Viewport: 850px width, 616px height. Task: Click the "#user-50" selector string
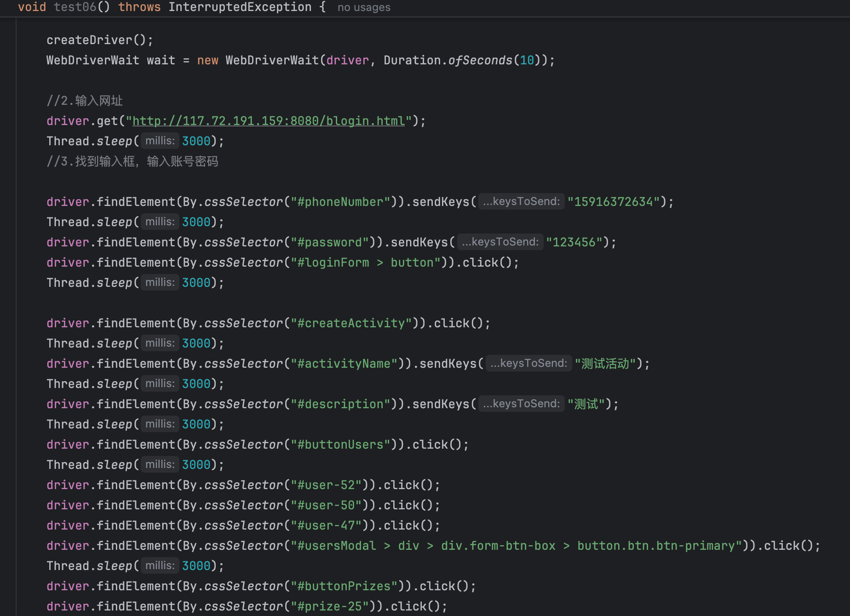(x=326, y=505)
